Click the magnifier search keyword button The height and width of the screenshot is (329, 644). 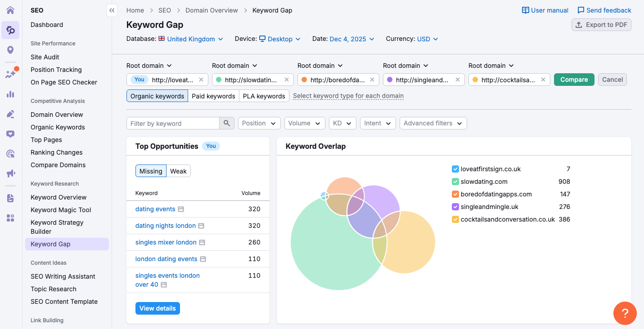coord(227,123)
